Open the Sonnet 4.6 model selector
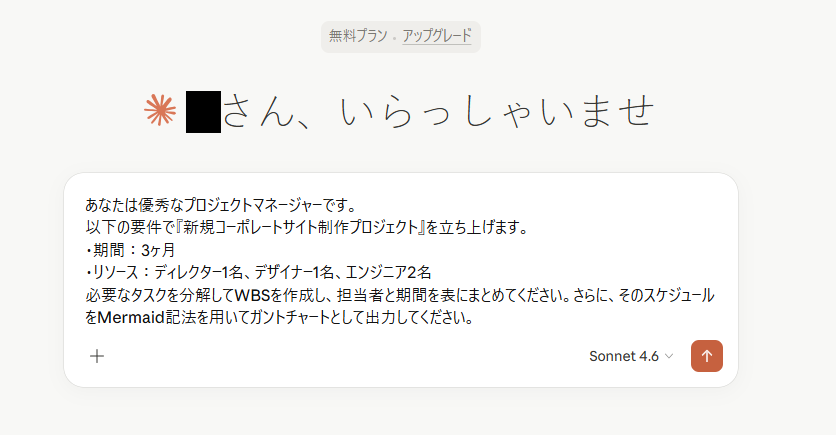Viewport: 836px width, 435px height. click(631, 356)
